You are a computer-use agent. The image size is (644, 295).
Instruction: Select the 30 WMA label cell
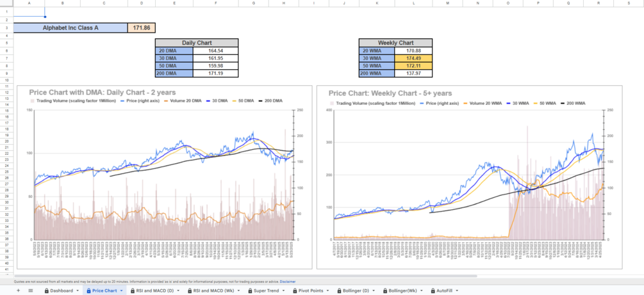click(x=377, y=58)
